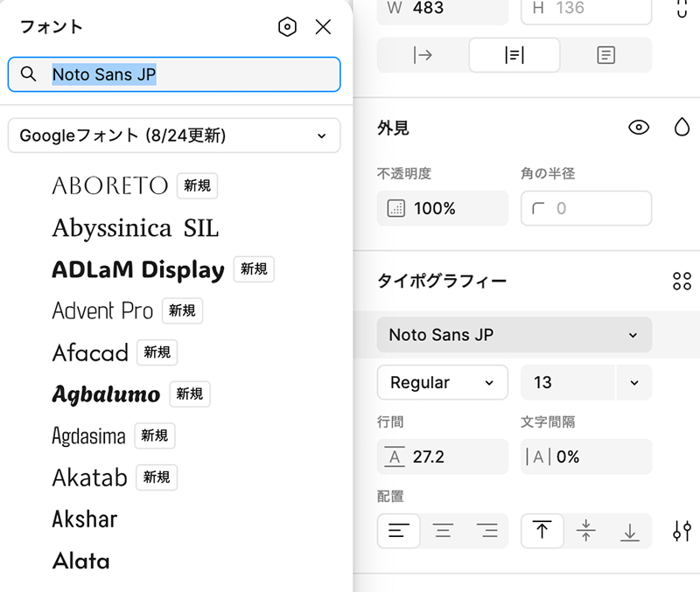Click the 外見 section heading
This screenshot has width=700, height=592.
coord(393,128)
